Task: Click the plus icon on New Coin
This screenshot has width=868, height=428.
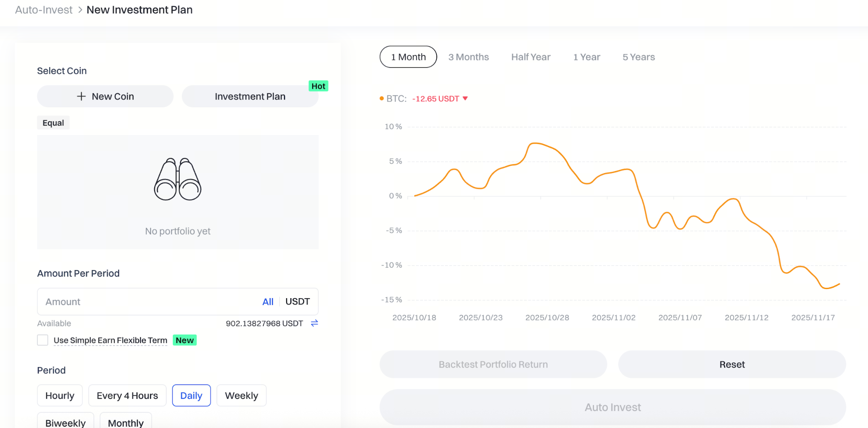Action: [x=81, y=96]
